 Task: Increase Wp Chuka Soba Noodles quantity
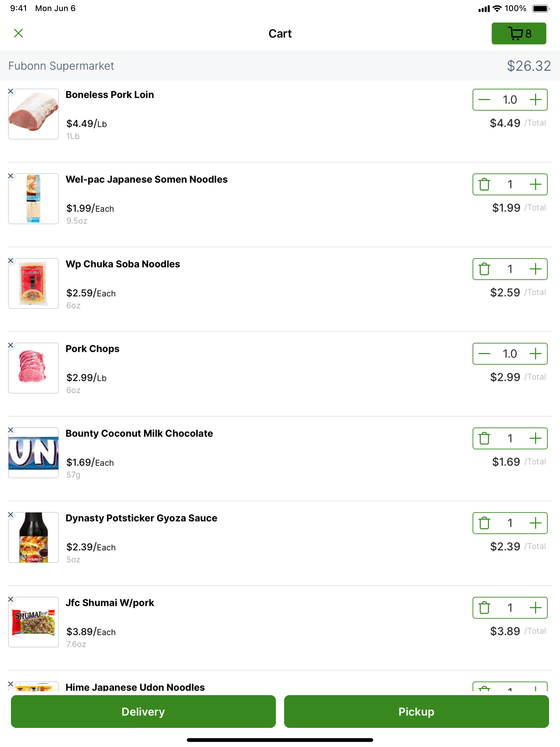tap(535, 269)
